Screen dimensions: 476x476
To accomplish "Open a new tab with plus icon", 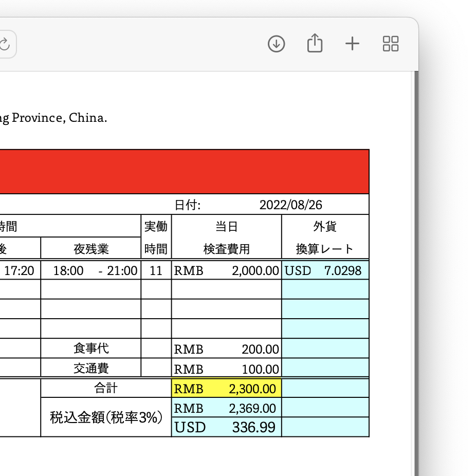I will click(352, 44).
